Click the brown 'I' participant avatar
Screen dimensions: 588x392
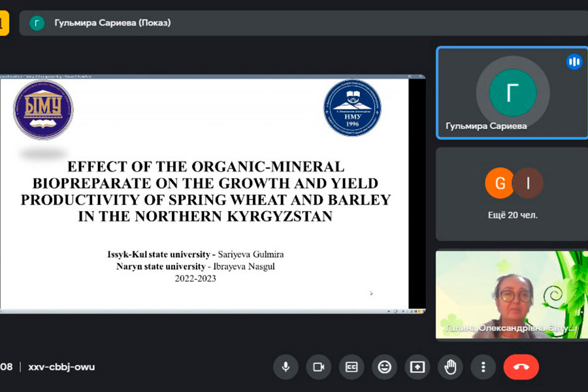tap(527, 184)
